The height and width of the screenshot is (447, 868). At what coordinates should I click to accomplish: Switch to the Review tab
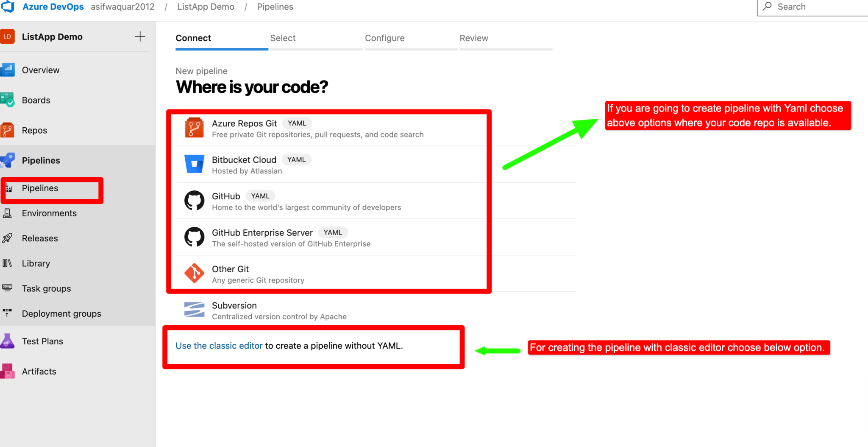(474, 38)
